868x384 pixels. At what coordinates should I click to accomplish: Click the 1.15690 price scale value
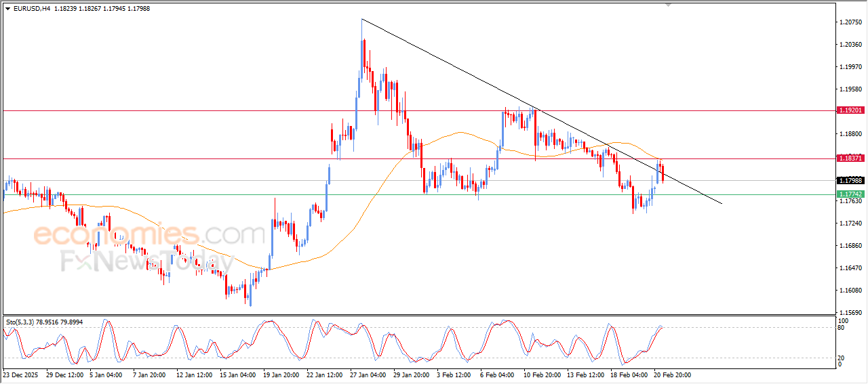pyautogui.click(x=850, y=313)
